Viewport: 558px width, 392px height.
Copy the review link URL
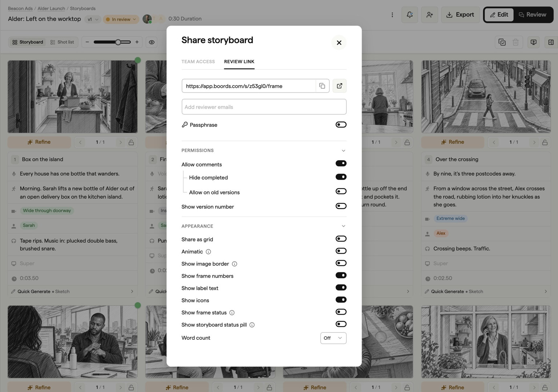point(322,86)
